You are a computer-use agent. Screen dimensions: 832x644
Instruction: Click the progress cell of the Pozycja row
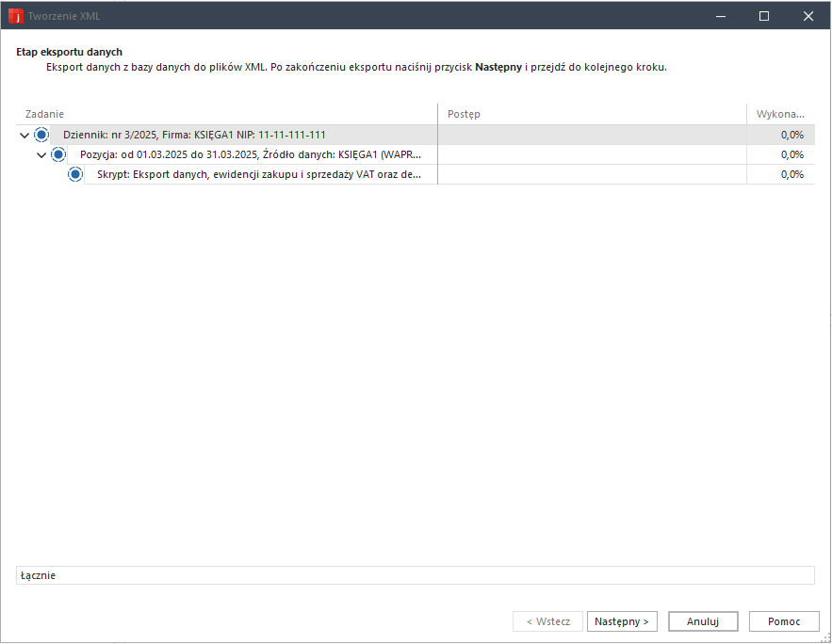click(x=592, y=154)
